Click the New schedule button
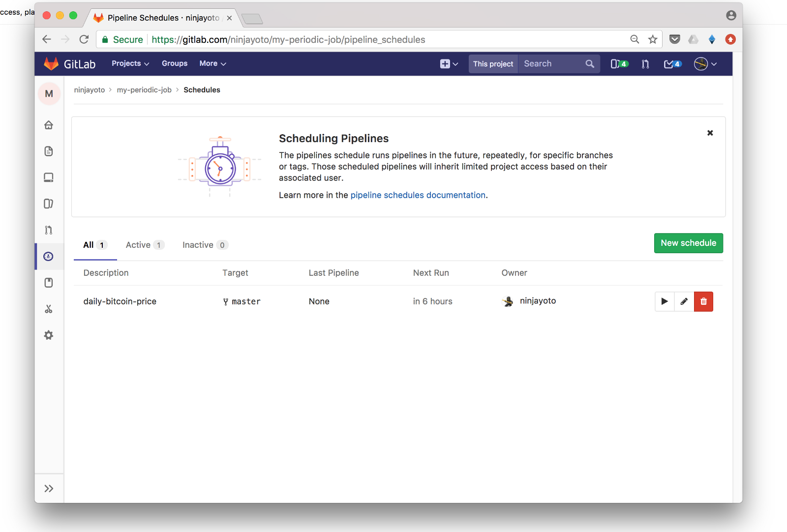The width and height of the screenshot is (787, 532). [x=688, y=243]
